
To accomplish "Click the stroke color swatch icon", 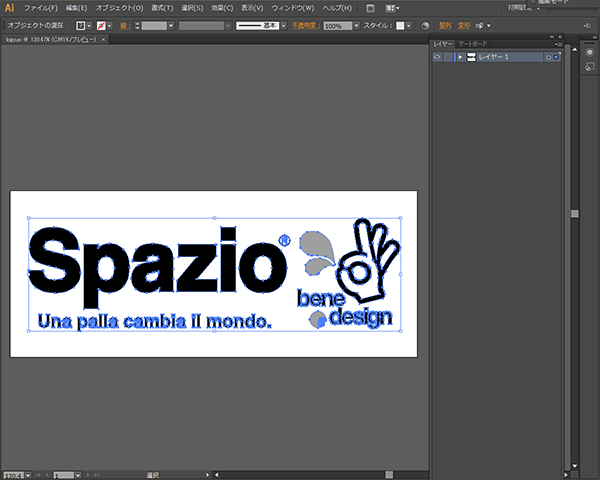I will [x=103, y=25].
